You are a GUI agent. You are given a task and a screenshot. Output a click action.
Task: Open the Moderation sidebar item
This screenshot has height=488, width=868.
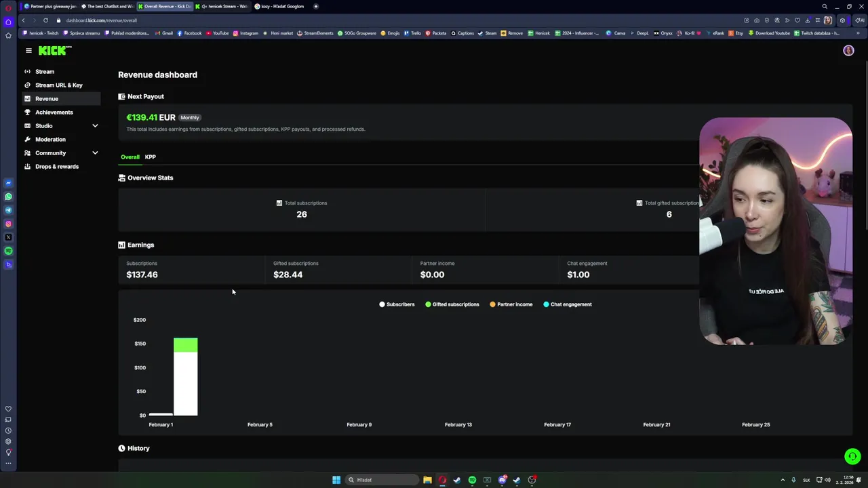point(50,139)
